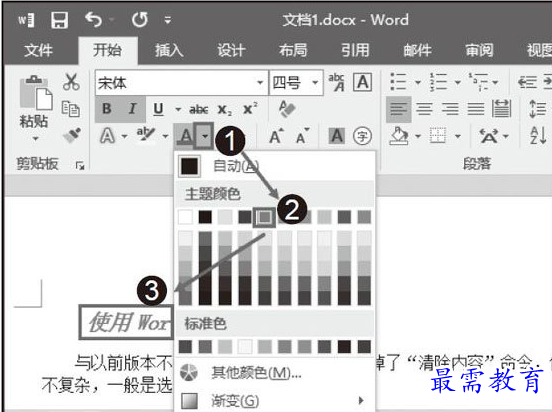Open the 文件 tab
The height and width of the screenshot is (412, 552).
(38, 50)
